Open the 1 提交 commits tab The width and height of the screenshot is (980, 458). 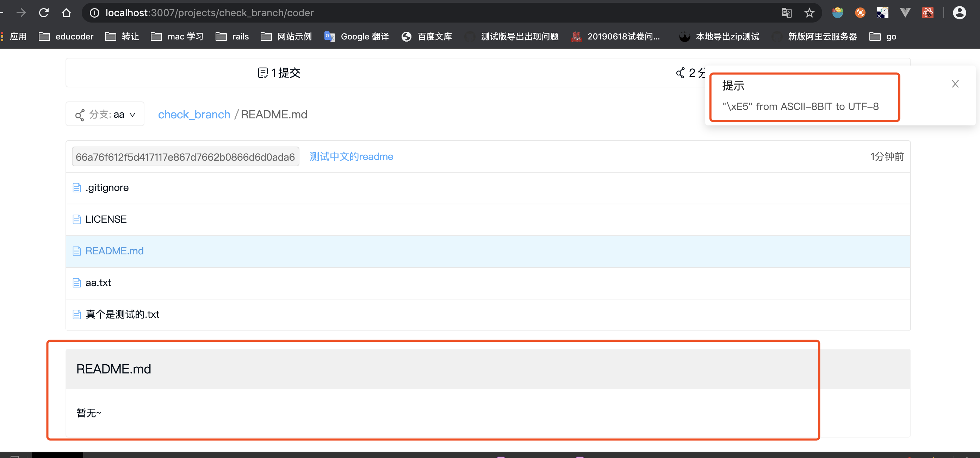[x=279, y=73]
